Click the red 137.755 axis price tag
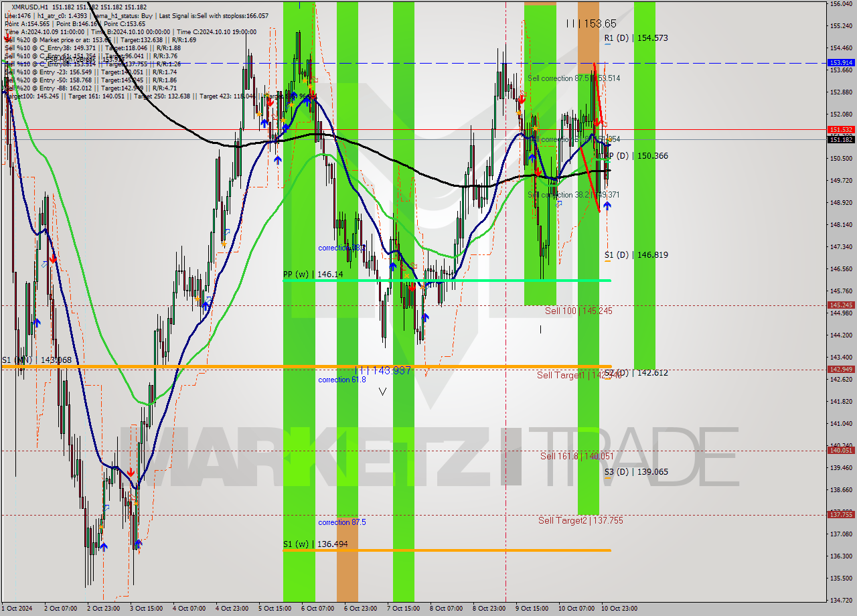The image size is (857, 616). 841,514
